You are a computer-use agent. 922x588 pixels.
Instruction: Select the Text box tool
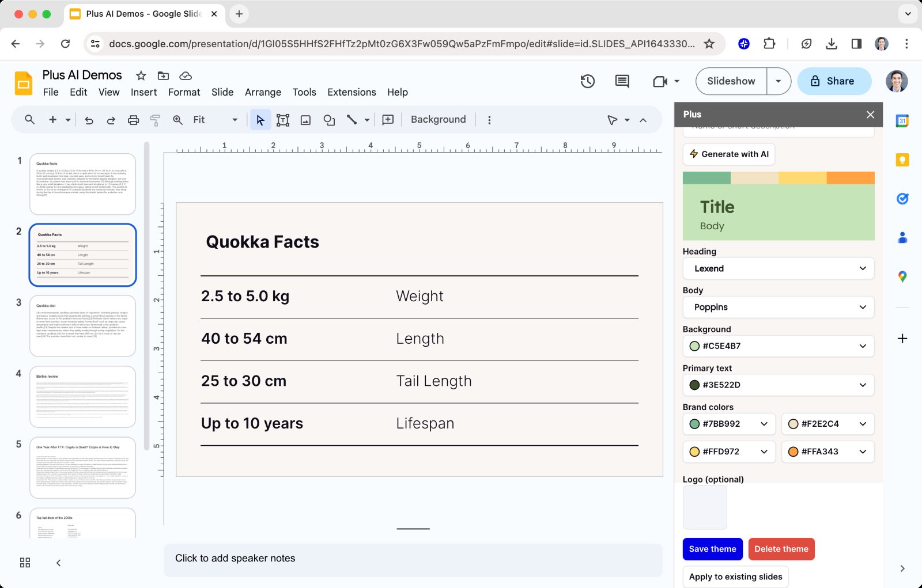282,120
